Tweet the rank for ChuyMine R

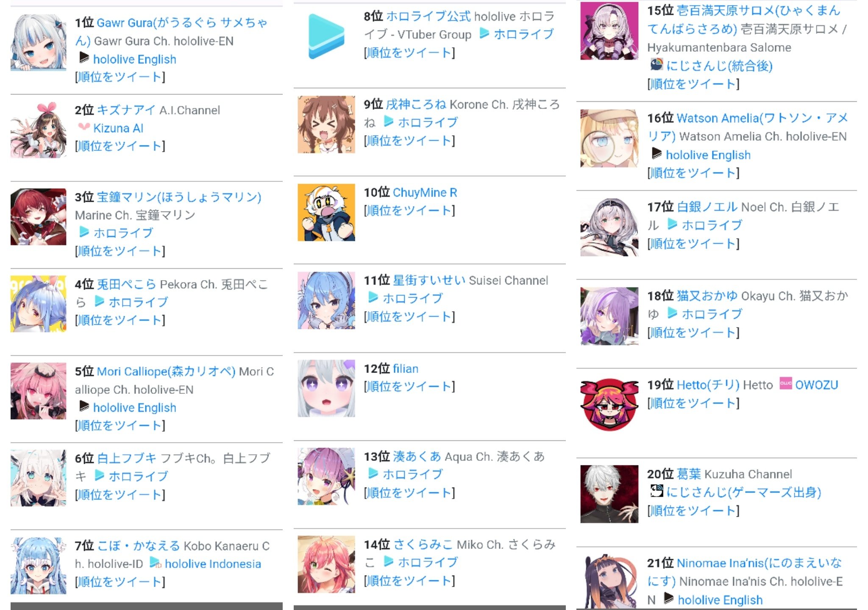pos(409,210)
